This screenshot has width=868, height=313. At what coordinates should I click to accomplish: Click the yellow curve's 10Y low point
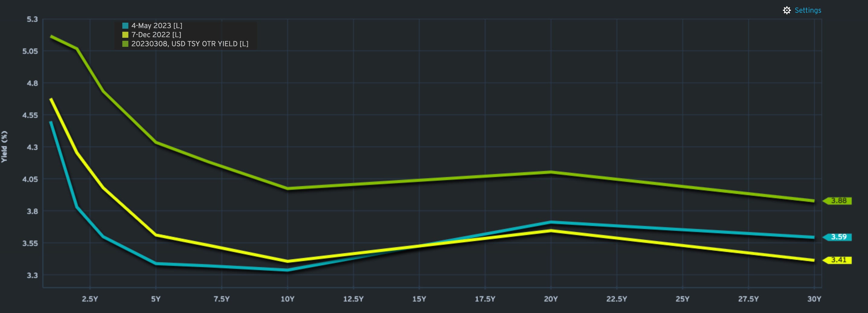(288, 261)
